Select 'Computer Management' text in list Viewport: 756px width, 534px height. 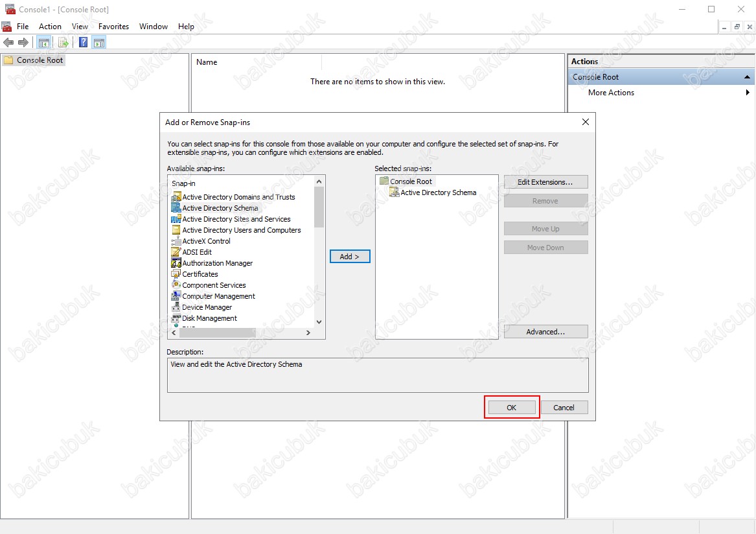point(219,296)
